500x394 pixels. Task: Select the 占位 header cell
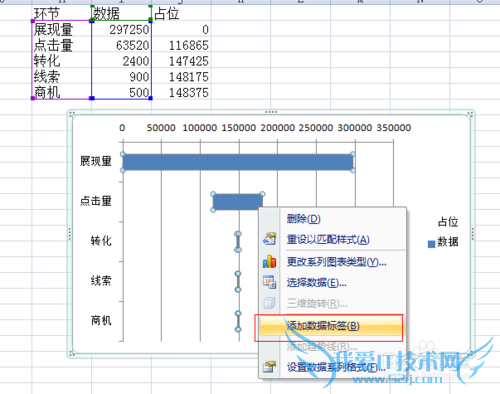coord(181,13)
